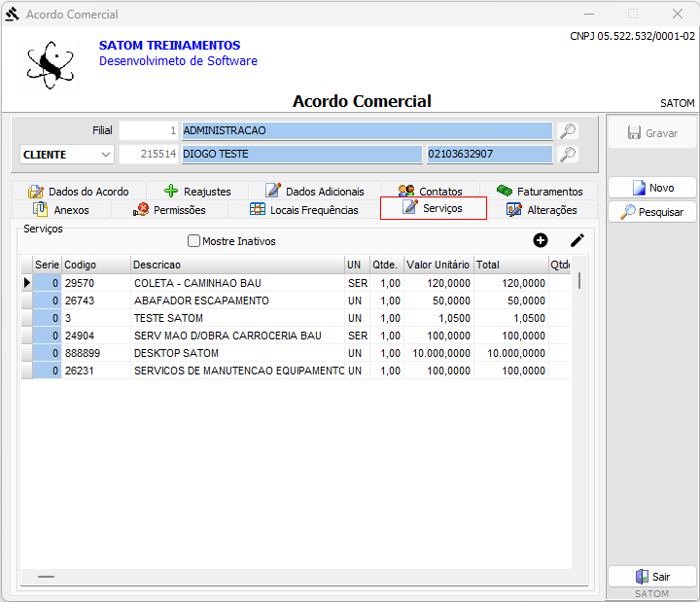Click the edit service pencil icon
Image resolution: width=700 pixels, height=602 pixels.
pyautogui.click(x=577, y=240)
